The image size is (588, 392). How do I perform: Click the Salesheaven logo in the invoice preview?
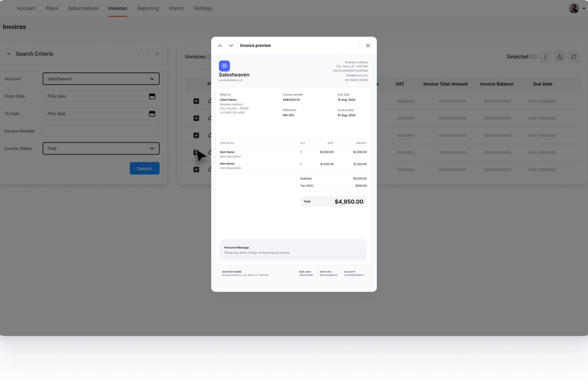coord(224,66)
